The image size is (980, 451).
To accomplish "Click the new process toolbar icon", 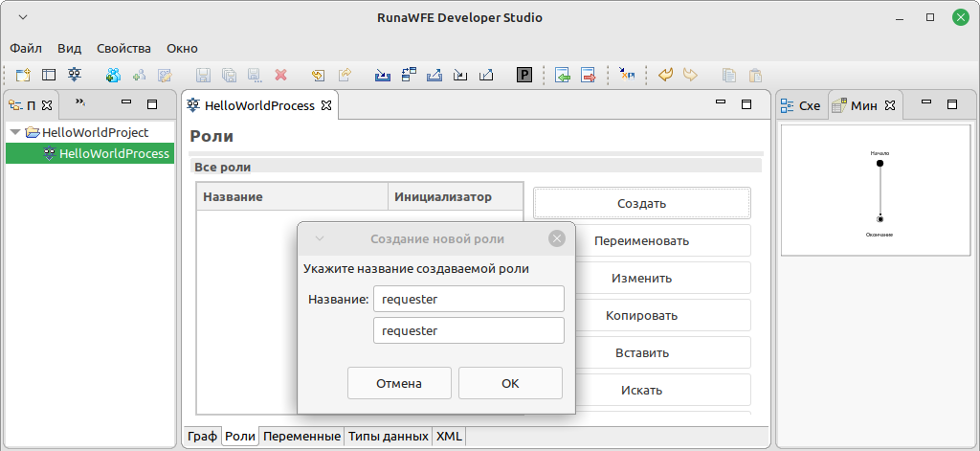I will 75,75.
